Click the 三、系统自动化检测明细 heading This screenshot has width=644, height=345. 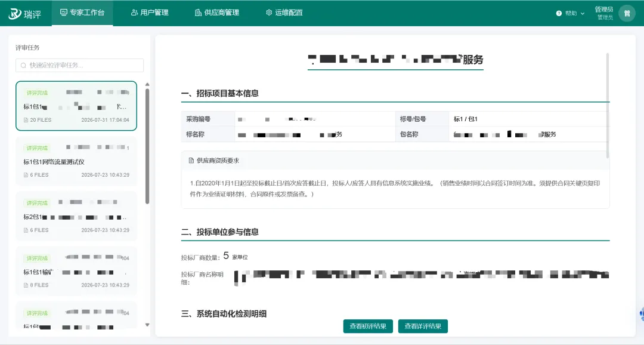click(x=224, y=314)
